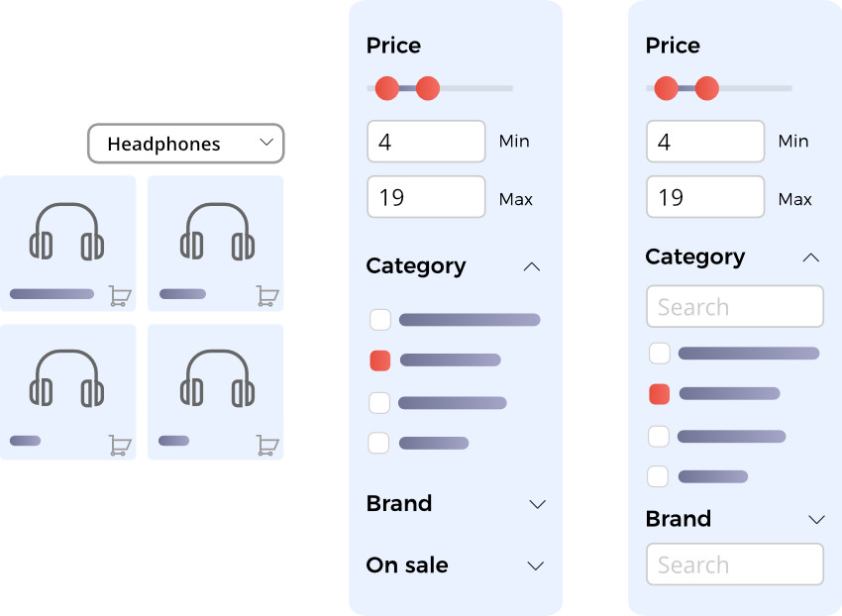Check the first Category checkbox in middle panel
This screenshot has width=842, height=616.
pyautogui.click(x=380, y=320)
